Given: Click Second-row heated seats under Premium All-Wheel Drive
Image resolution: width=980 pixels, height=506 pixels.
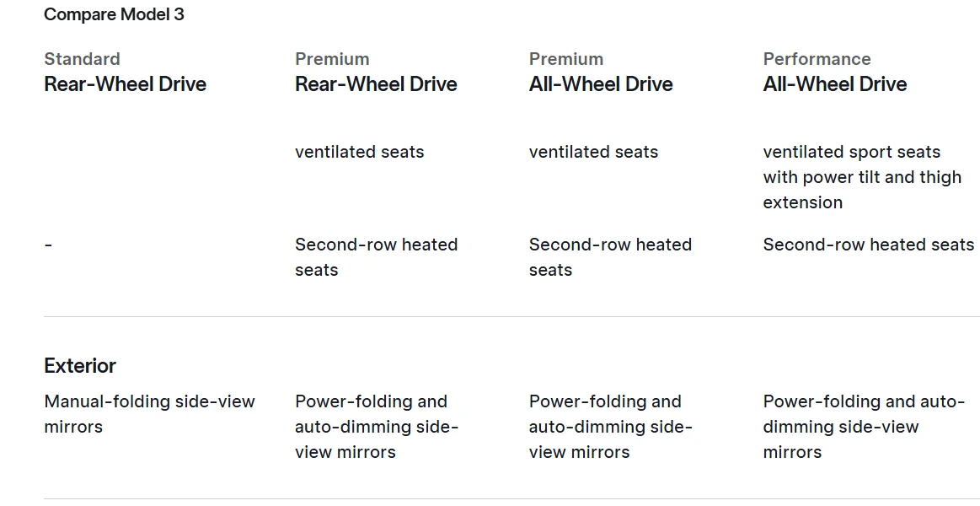Looking at the screenshot, I should point(610,257).
